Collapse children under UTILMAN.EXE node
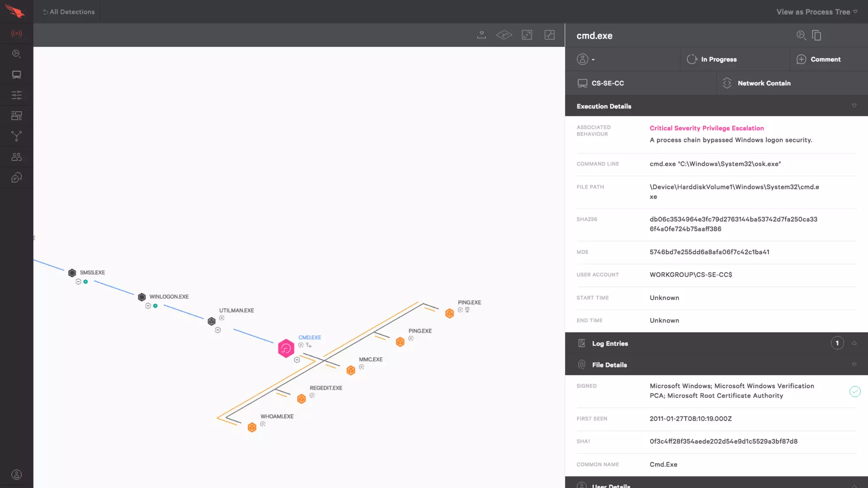This screenshot has width=868, height=488. pos(218,330)
